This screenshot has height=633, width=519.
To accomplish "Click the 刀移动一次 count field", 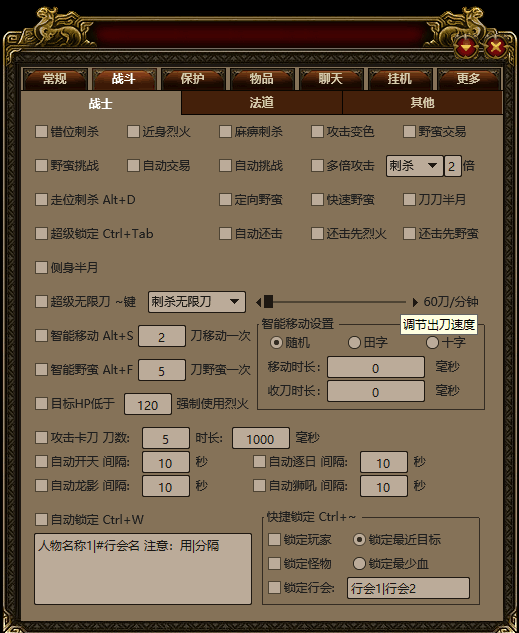I will pyautogui.click(x=162, y=336).
